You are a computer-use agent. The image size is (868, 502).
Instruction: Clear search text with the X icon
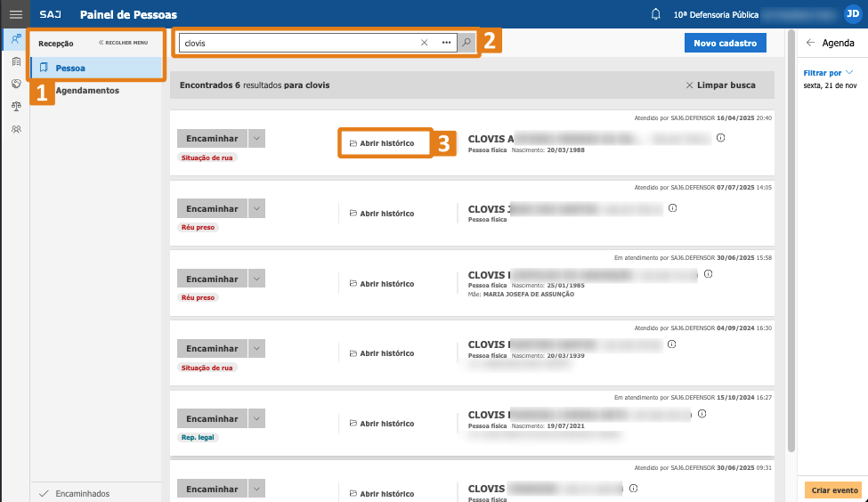424,43
